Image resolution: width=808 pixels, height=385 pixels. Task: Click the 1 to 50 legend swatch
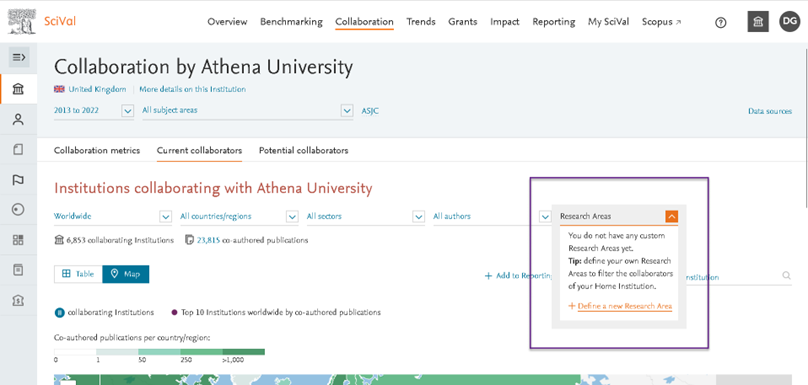click(x=117, y=351)
